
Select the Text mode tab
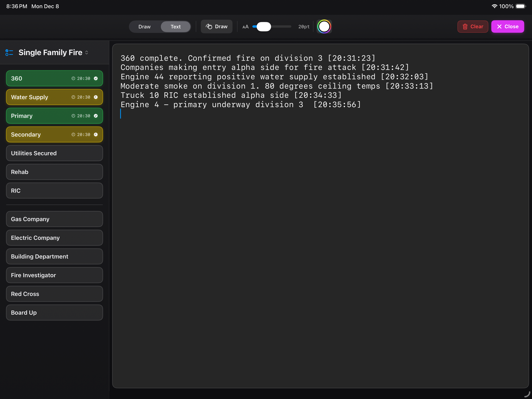pyautogui.click(x=176, y=27)
